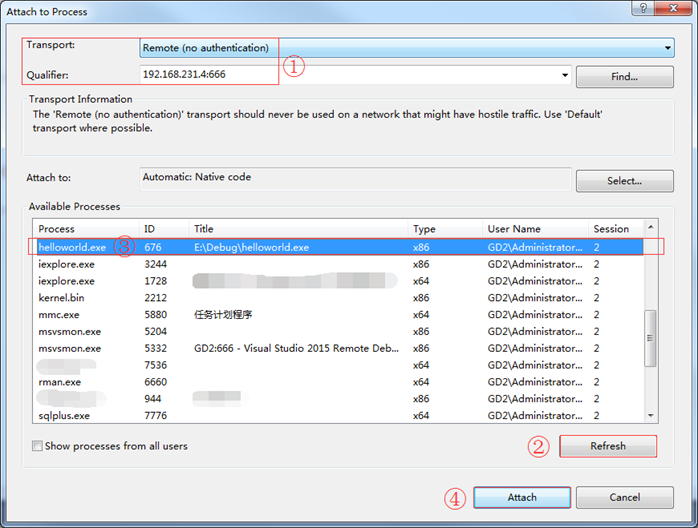Sort by Session column header

[616, 229]
